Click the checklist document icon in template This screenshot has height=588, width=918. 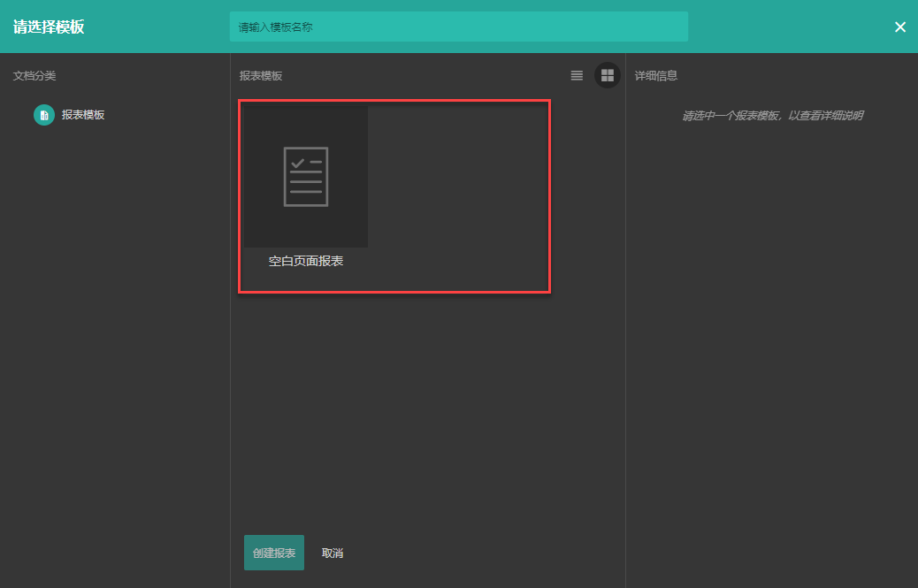(306, 177)
